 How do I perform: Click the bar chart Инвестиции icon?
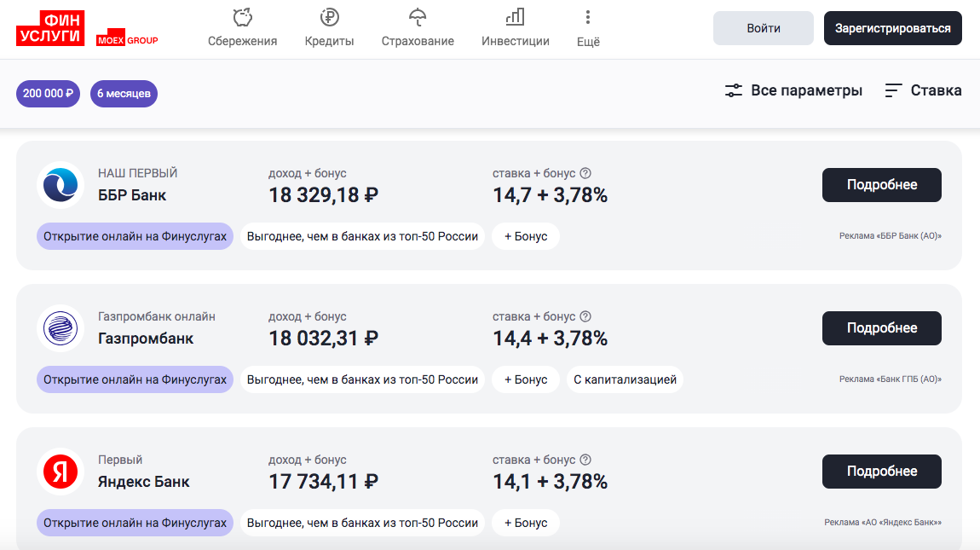(515, 17)
